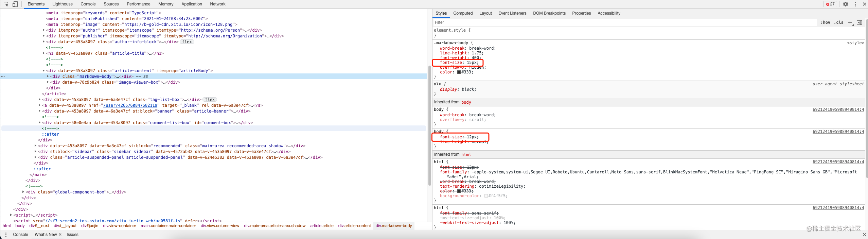Open the Memory panel tab
The image size is (868, 239).
click(x=166, y=4)
